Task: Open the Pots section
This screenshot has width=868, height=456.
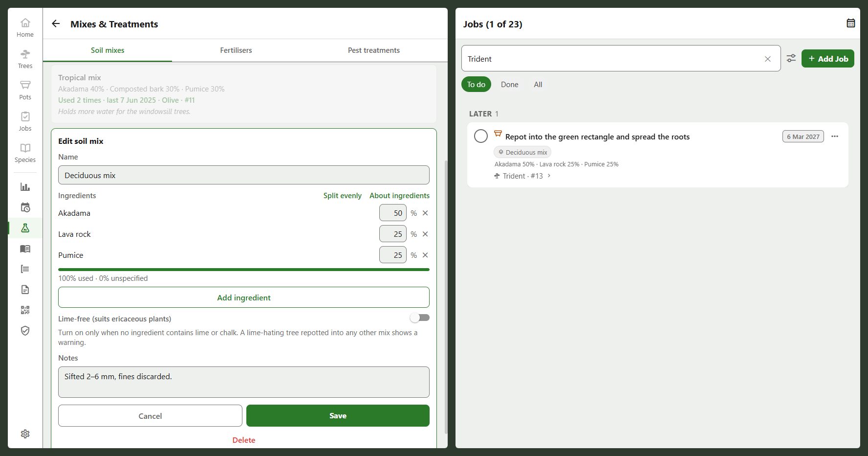Action: (x=25, y=91)
